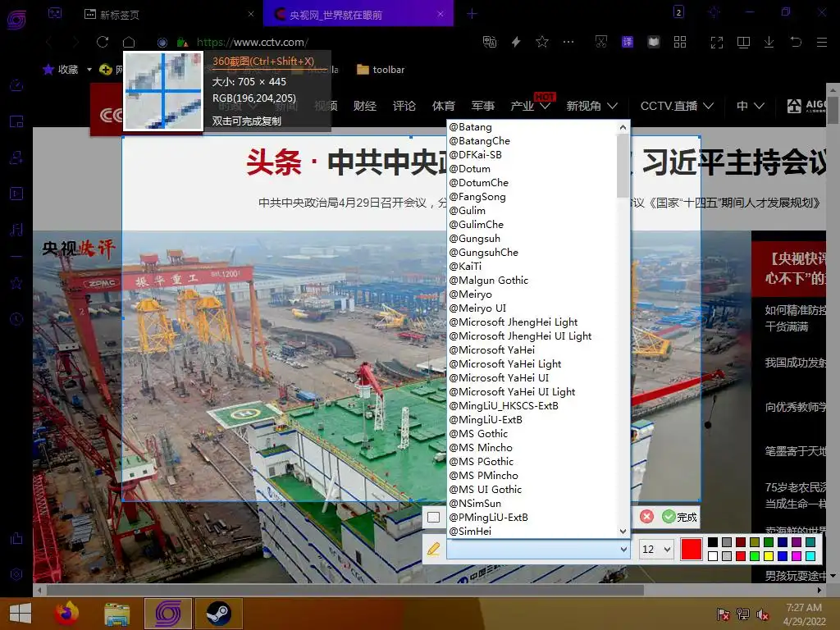
Task: Choose @NSimSun from the font list
Action: click(532, 503)
